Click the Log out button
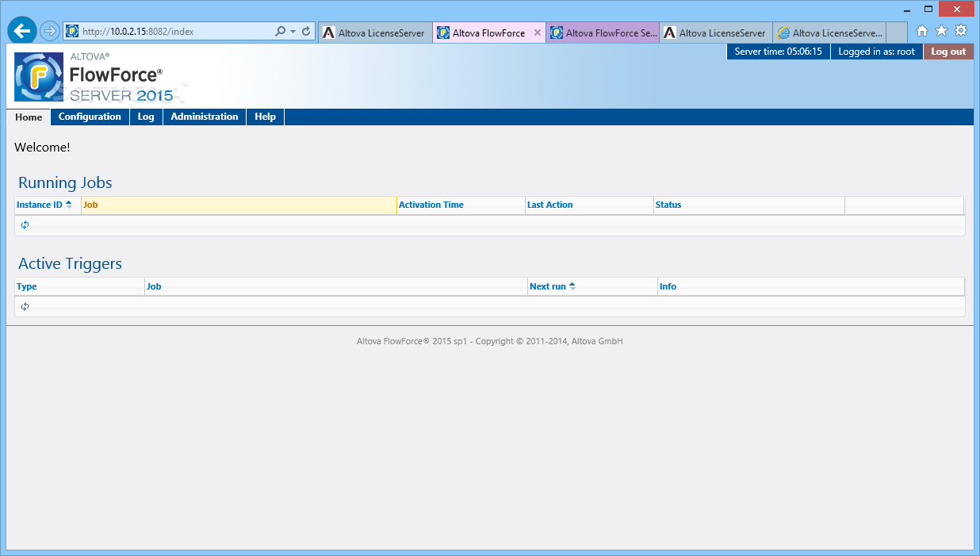Screen dimensions: 980x556 (x=948, y=52)
